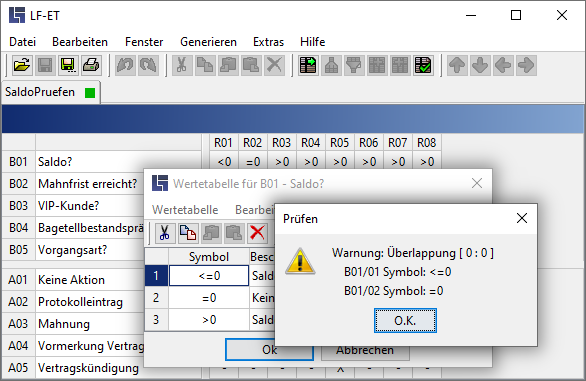The width and height of the screenshot is (586, 381).
Task: Open the Bearbeiten menu in main window
Action: (x=80, y=42)
